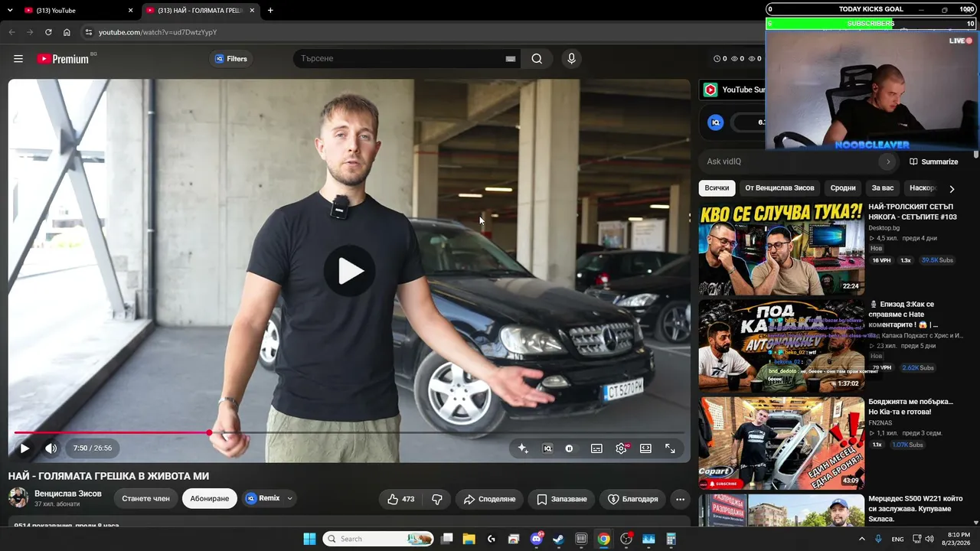The width and height of the screenshot is (980, 551).
Task: Open the FN2NAS channel link
Action: click(x=881, y=422)
